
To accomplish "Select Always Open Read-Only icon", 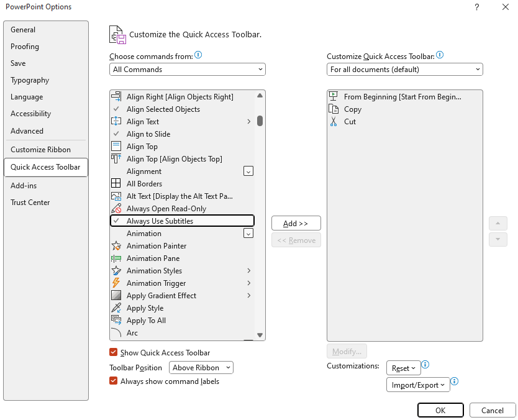I will coord(116,209).
